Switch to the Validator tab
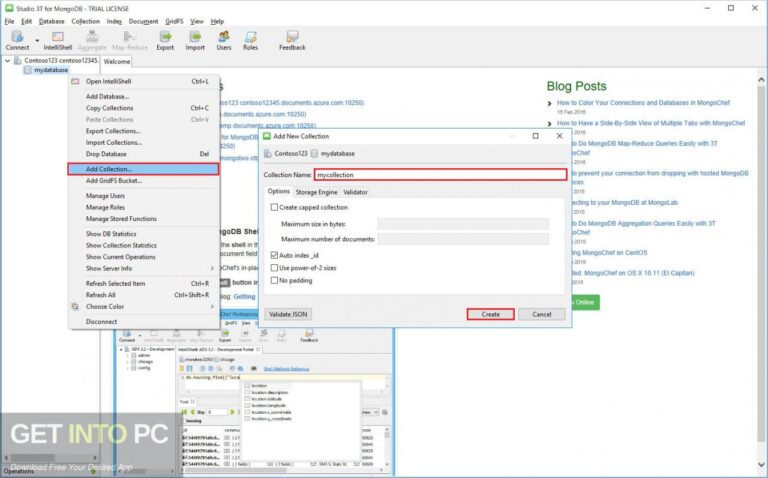Image resolution: width=768 pixels, height=478 pixels. (x=356, y=192)
